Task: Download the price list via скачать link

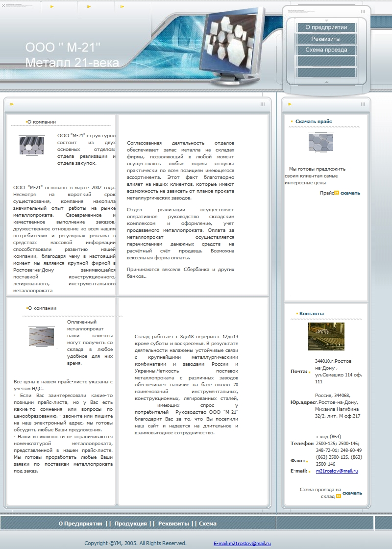Action: click(350, 193)
